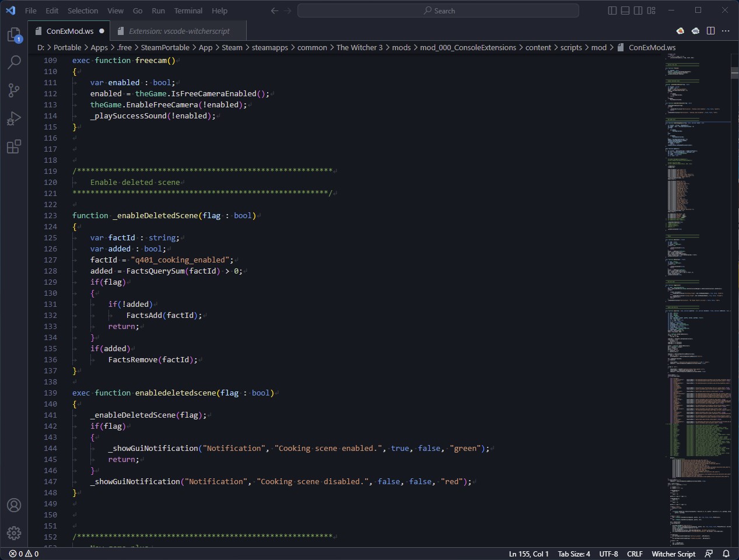The width and height of the screenshot is (739, 560).
Task: Open the Explorer sidebar icon
Action: 14,35
